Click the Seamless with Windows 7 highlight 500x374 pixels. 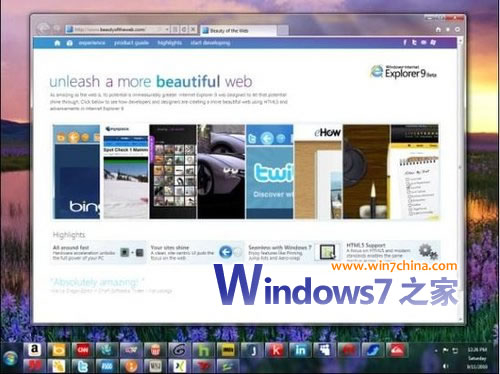[x=294, y=253]
